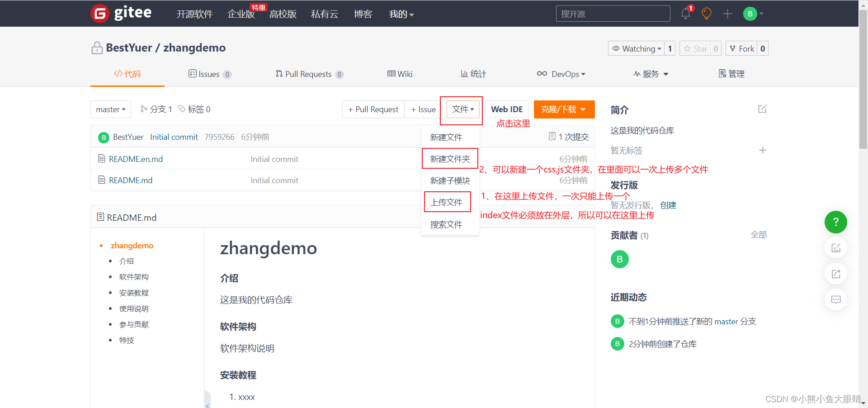This screenshot has height=408, width=868.
Task: Expand the 我的 menu
Action: pos(401,14)
